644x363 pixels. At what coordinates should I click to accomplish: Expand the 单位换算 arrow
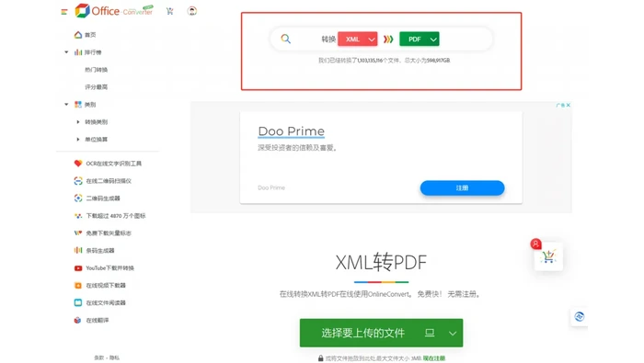click(x=78, y=139)
